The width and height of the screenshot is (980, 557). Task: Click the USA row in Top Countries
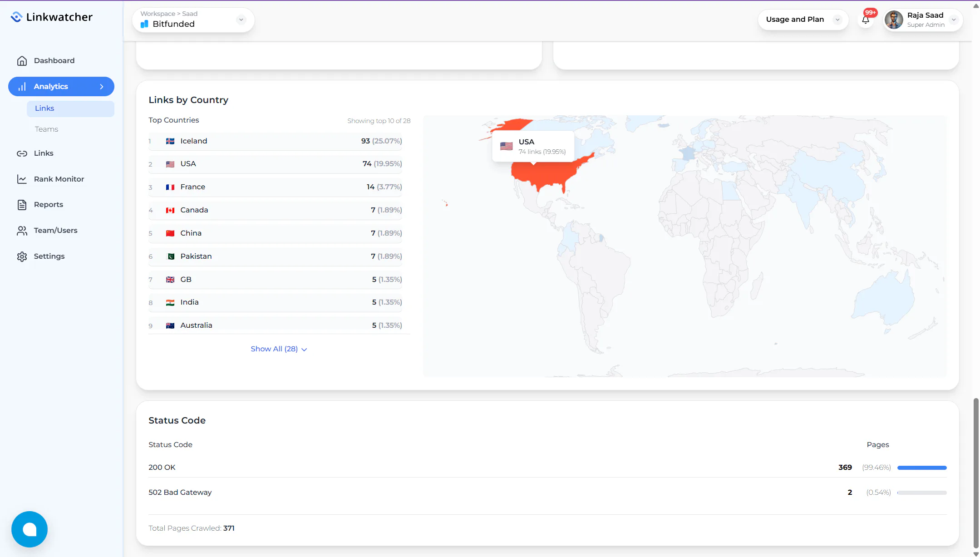point(275,164)
